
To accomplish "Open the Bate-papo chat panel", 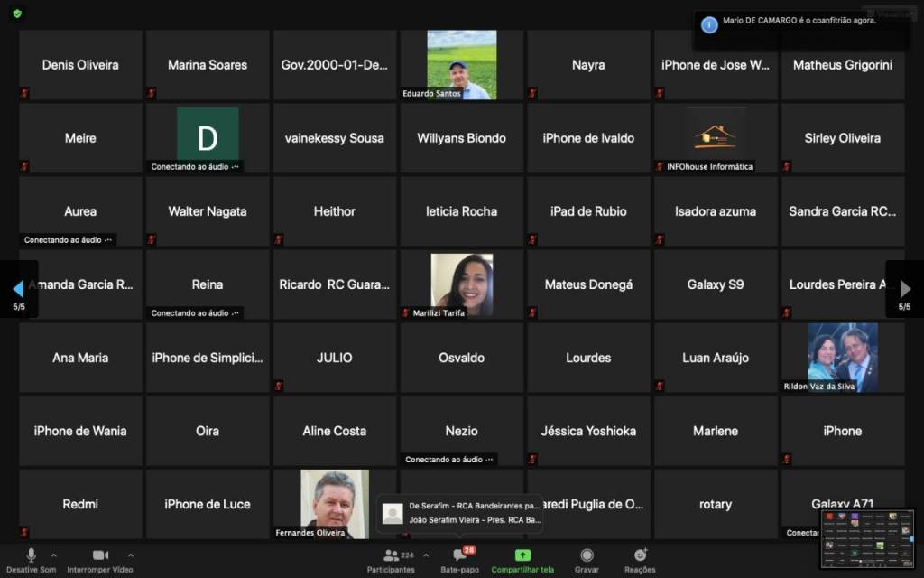I will (x=459, y=555).
